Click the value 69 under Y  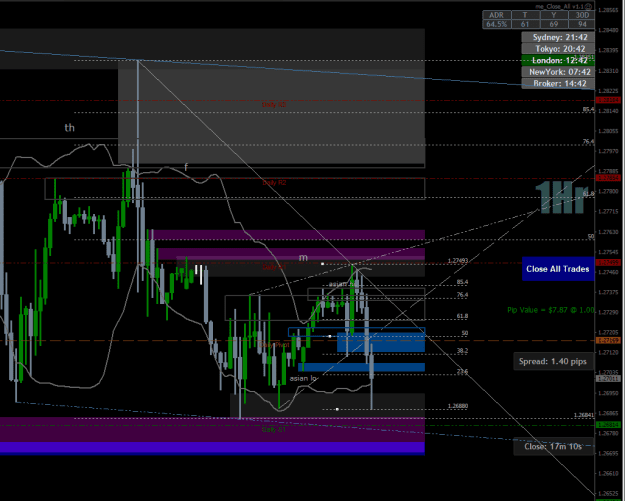click(x=554, y=24)
